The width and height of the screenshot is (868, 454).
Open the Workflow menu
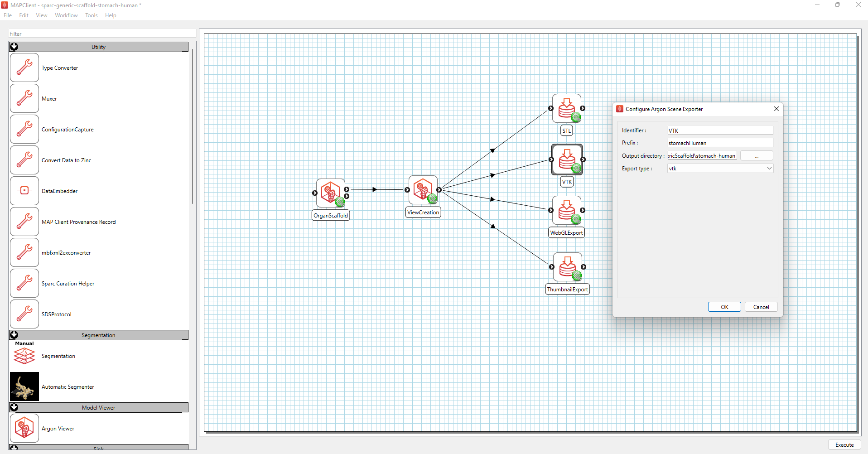[66, 15]
